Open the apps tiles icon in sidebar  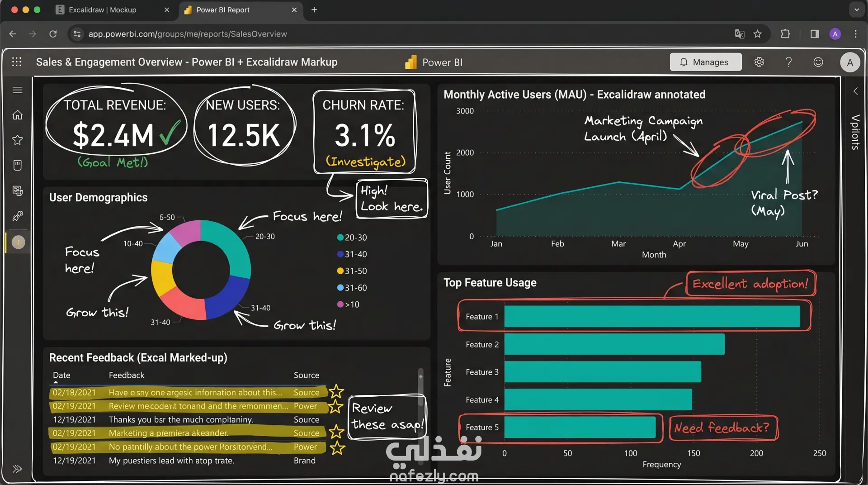point(18,190)
